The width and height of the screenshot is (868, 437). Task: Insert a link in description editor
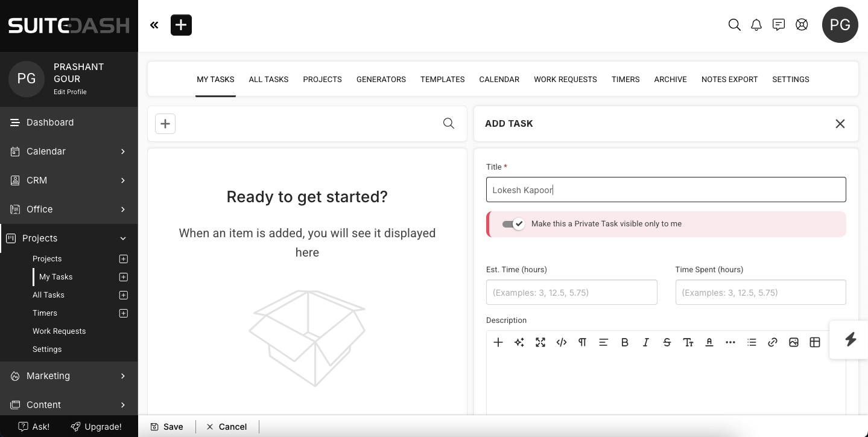click(773, 342)
